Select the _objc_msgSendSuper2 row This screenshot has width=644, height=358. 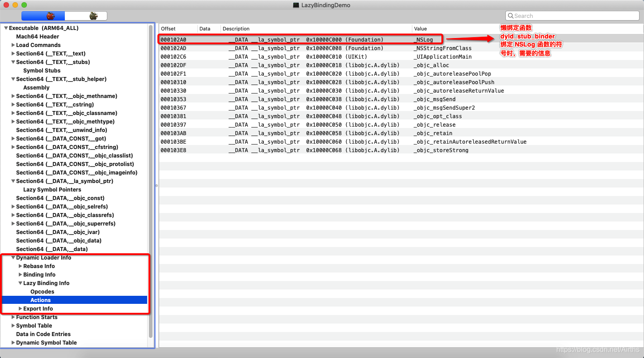coord(401,108)
